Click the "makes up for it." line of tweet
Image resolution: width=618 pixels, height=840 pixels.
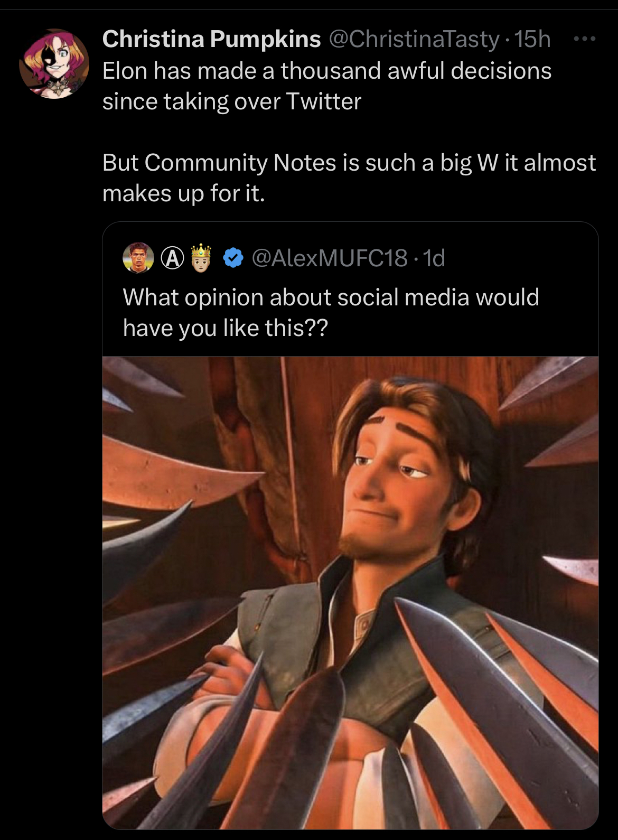(184, 194)
